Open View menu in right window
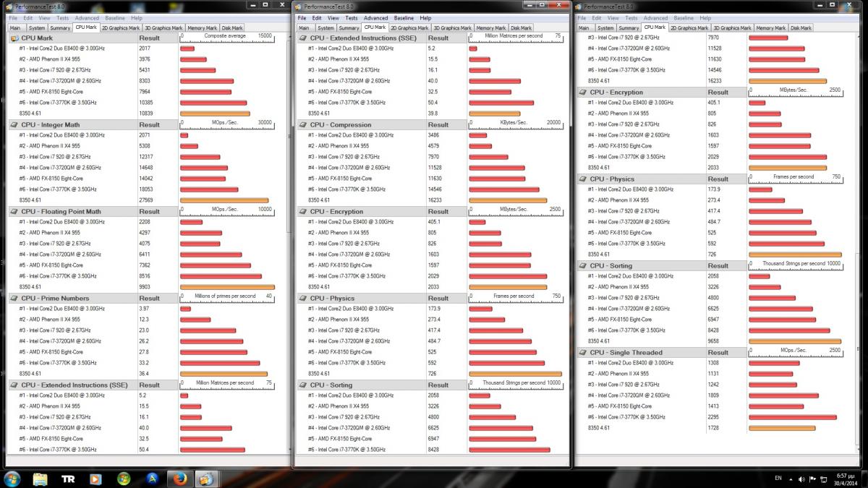Screen dimensions: 868x488 [x=614, y=17]
